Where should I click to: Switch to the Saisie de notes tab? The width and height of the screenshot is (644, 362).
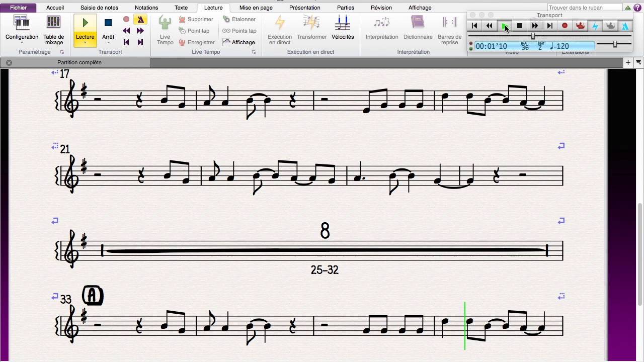pyautogui.click(x=99, y=8)
